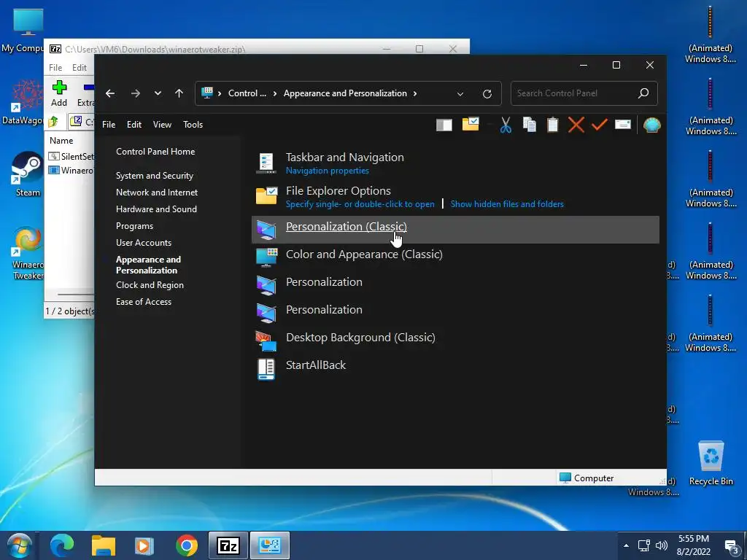Screen dimensions: 747x560
Task: Open Programs category in sidebar
Action: [134, 226]
